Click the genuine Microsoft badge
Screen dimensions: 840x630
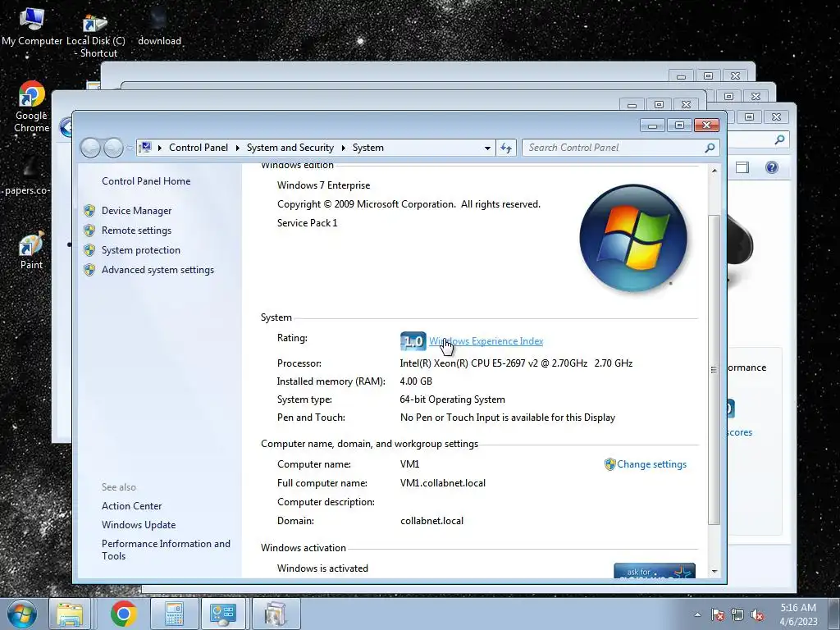655,571
